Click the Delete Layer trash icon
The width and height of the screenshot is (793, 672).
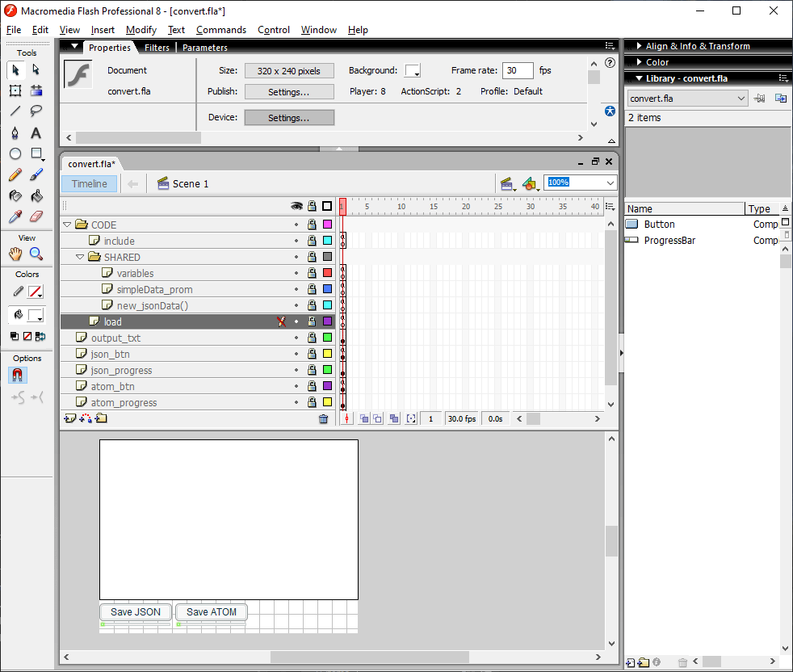point(324,418)
